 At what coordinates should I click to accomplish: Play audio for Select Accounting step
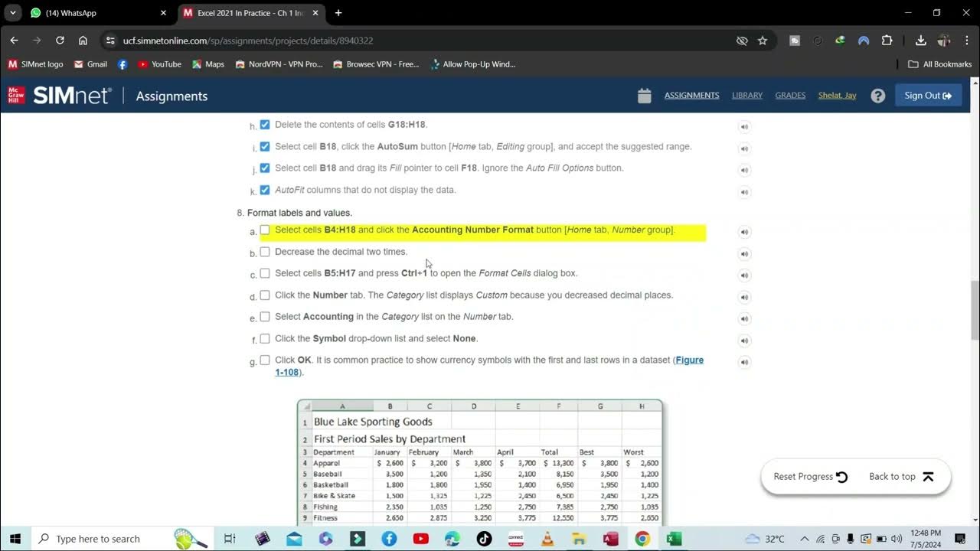click(743, 319)
